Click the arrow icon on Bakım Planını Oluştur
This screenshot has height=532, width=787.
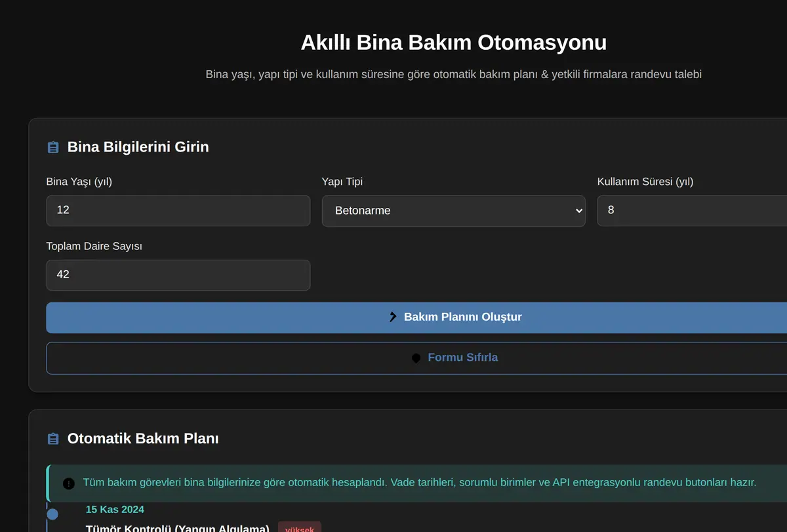(x=393, y=317)
